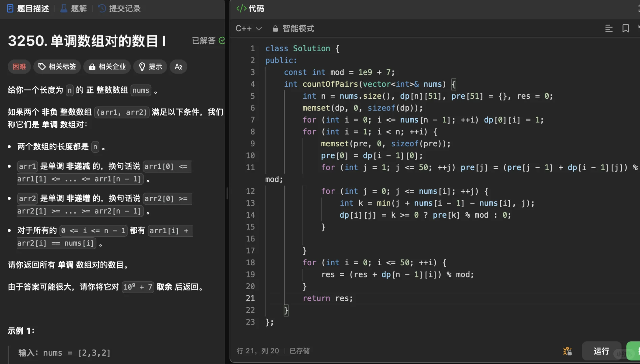Viewport: 640px width, 364px height.
Task: Click the 输入: nums = [2,3,2] example
Action: [x=64, y=353]
